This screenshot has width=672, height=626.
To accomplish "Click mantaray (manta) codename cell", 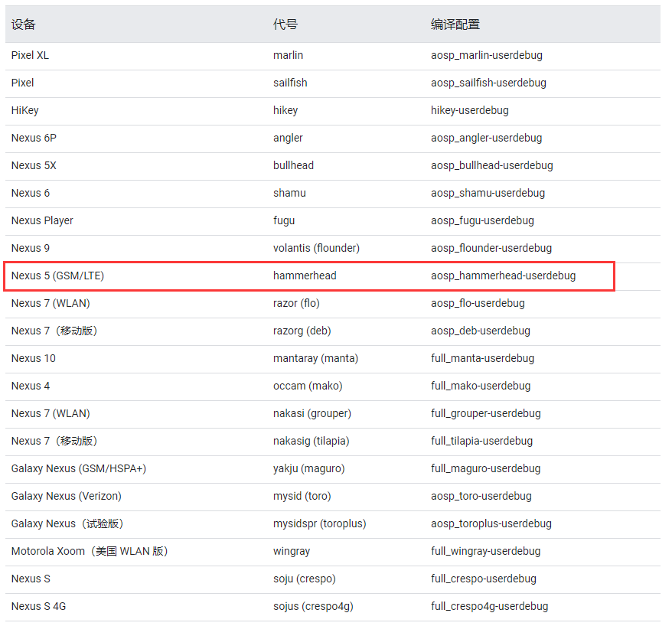I will tap(316, 358).
